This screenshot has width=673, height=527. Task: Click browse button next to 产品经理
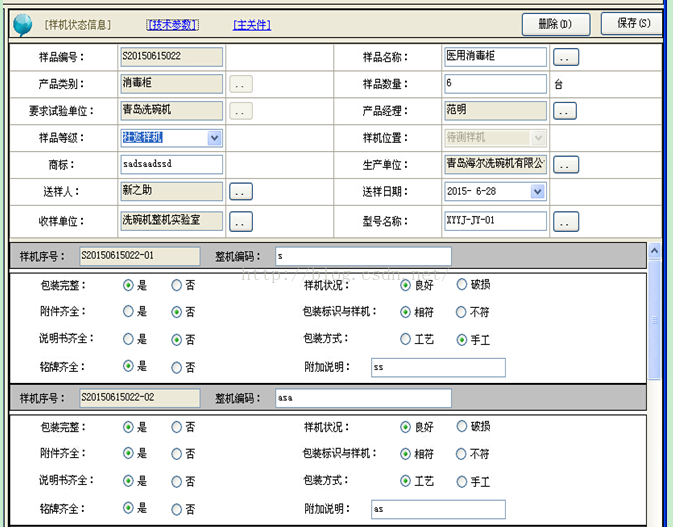564,111
